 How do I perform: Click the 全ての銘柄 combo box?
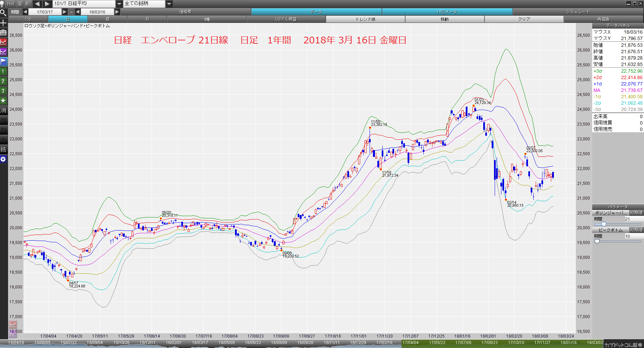pyautogui.click(x=145, y=4)
